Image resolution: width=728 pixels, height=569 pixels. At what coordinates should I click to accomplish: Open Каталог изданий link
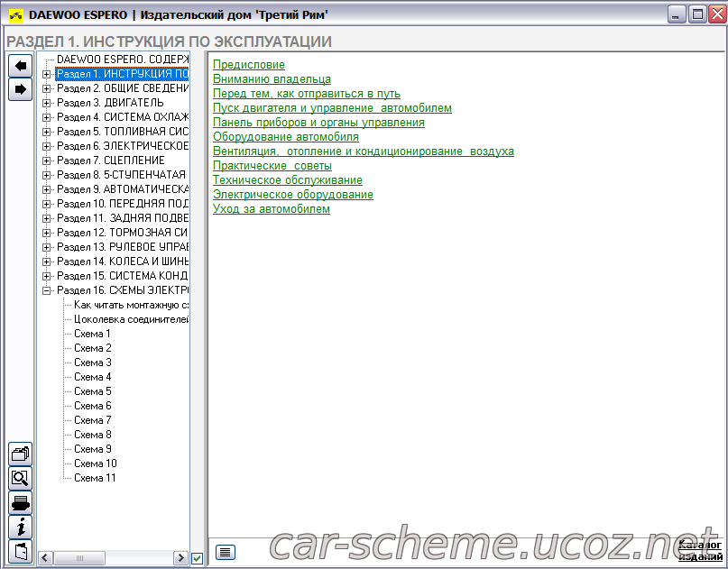tap(700, 550)
